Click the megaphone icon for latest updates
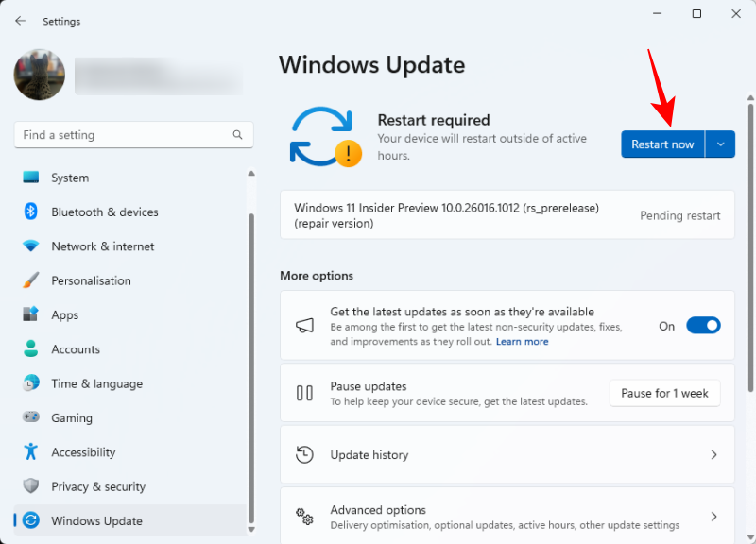This screenshot has height=544, width=756. click(x=304, y=326)
